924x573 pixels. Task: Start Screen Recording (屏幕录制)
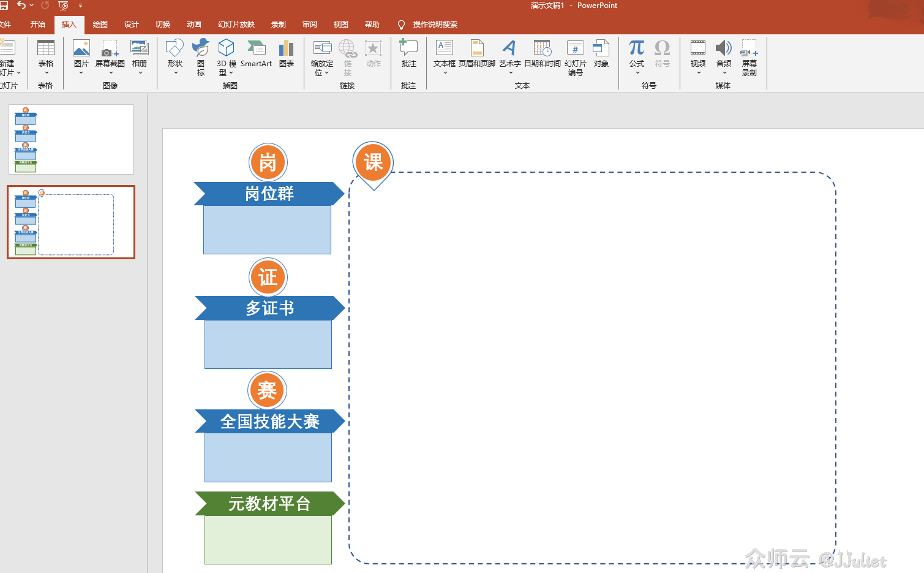(x=749, y=57)
